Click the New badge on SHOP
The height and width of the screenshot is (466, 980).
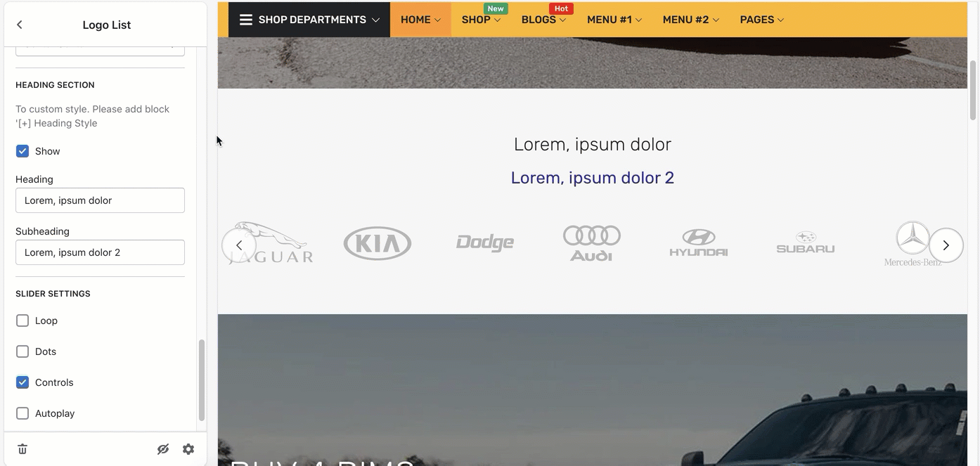click(x=496, y=8)
